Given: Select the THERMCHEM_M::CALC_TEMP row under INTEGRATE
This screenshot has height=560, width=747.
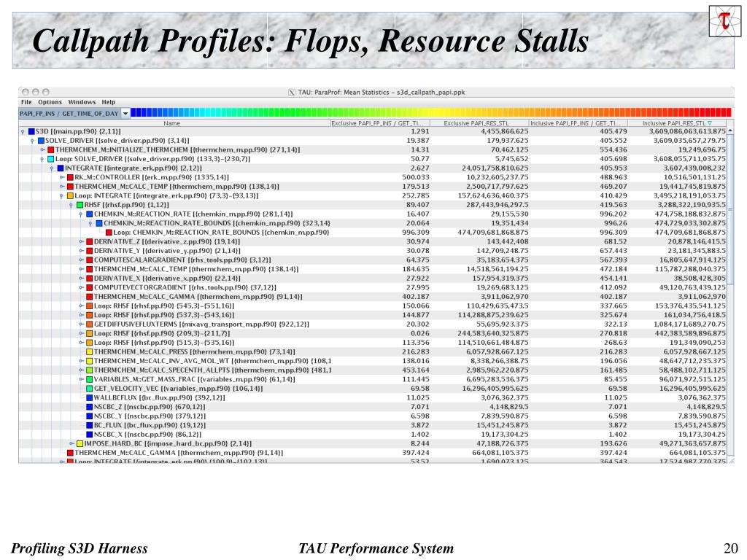Looking at the screenshot, I should tap(373, 187).
